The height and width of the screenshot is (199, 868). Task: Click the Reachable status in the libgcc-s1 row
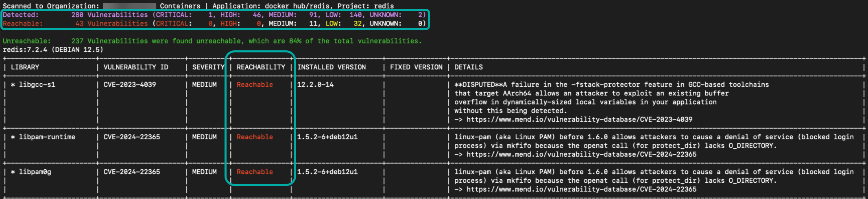click(255, 84)
